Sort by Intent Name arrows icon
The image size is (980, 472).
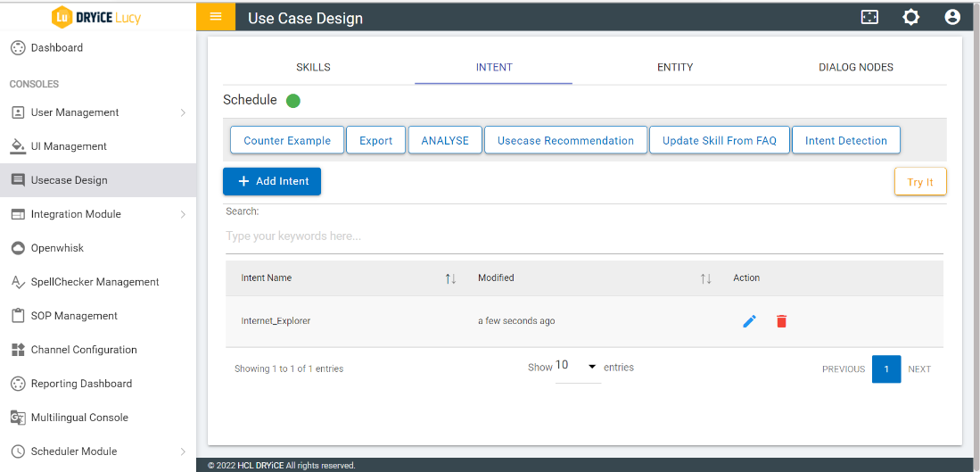pyautogui.click(x=450, y=278)
